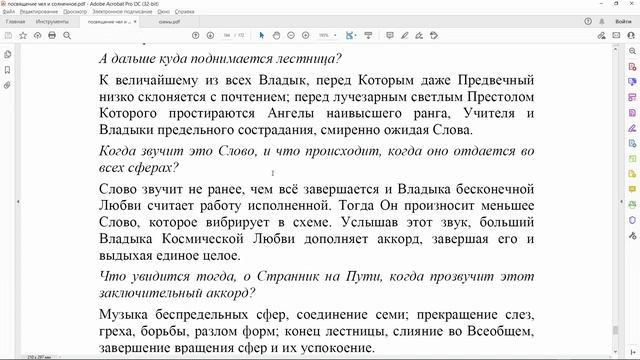Open the yellow Comment tool in right pane
Screen dimensions: 640x360
click(632, 189)
